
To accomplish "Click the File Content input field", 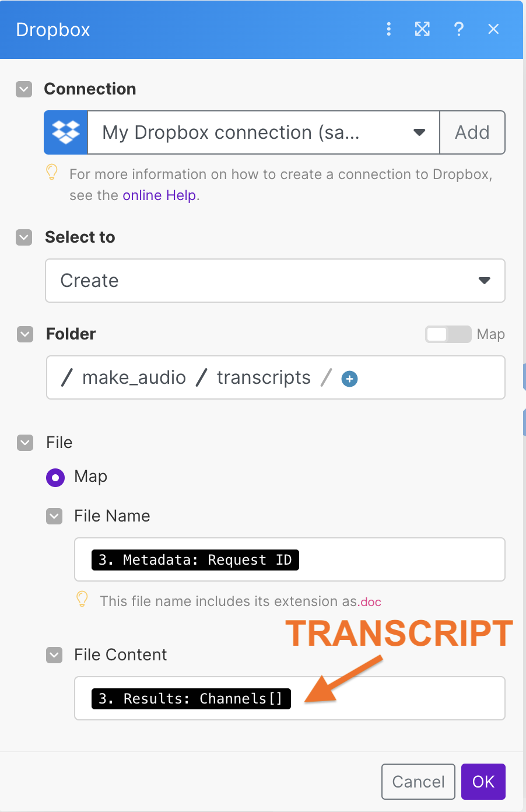I will click(x=397, y=698).
